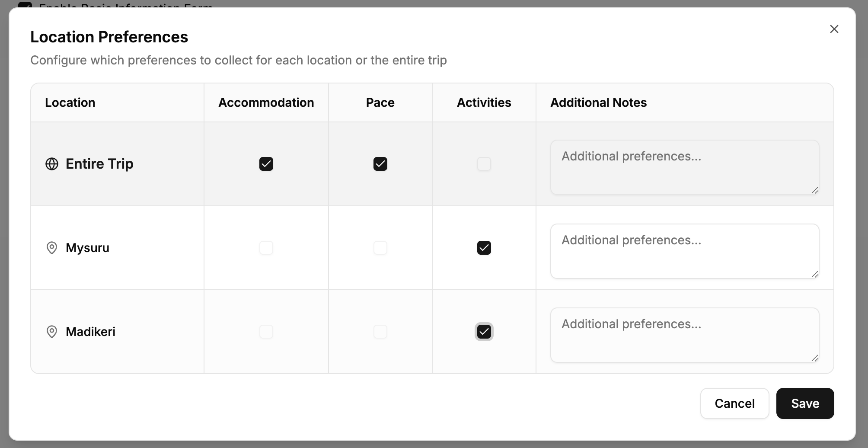Click the Cancel button
Viewport: 868px width, 448px height.
[x=734, y=403]
